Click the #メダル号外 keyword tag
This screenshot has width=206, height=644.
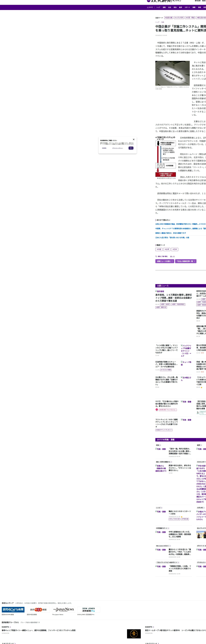179,18
